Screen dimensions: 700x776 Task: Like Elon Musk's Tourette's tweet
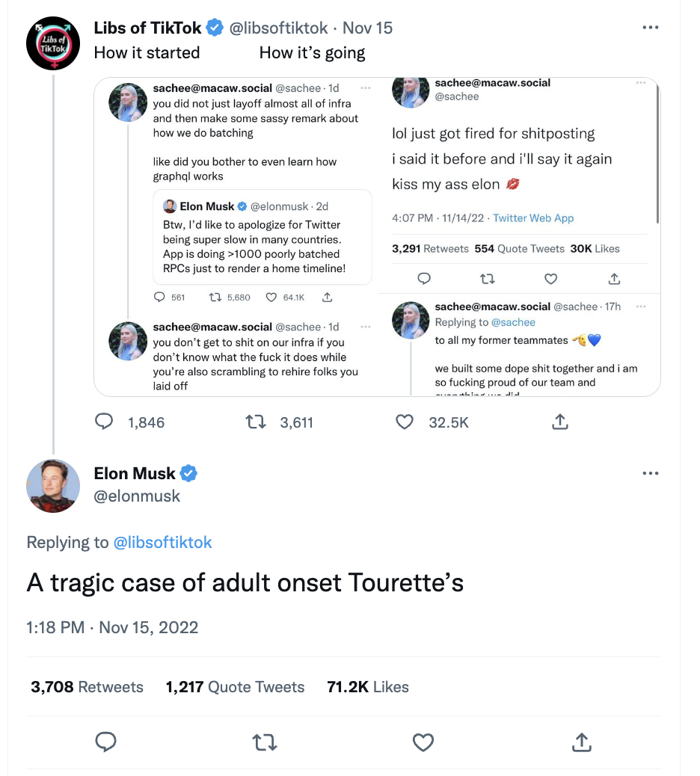(x=423, y=742)
